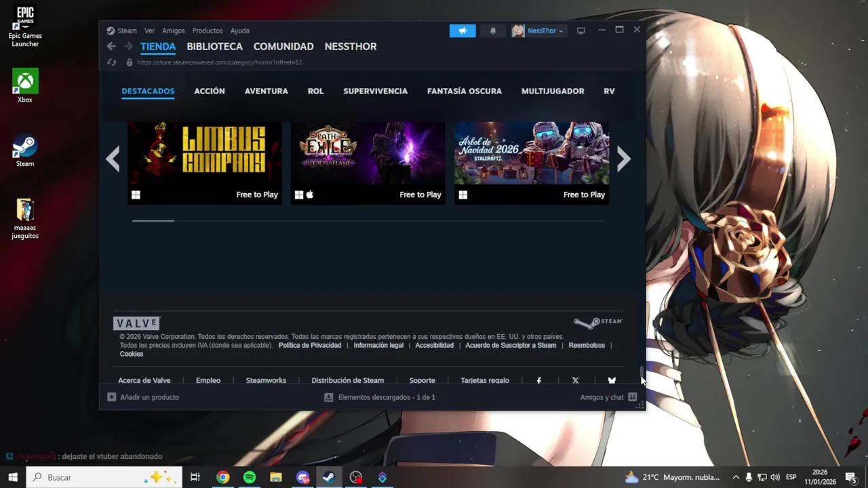Go forward with the Steam forward arrow
Screen dimensions: 868x488
128,46
